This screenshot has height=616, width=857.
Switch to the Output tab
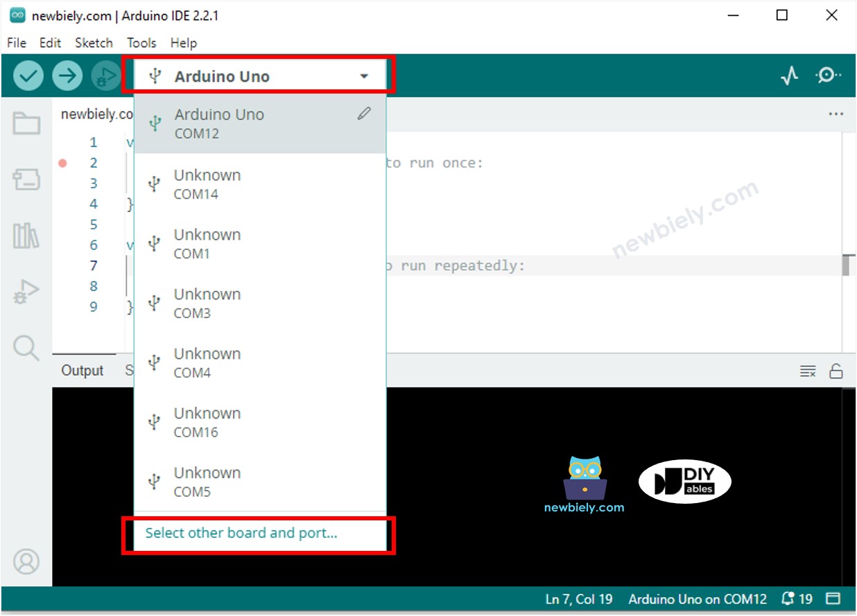click(83, 371)
